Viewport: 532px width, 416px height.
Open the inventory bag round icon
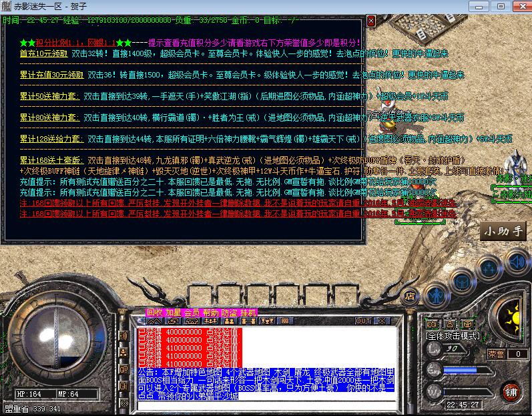461,279
